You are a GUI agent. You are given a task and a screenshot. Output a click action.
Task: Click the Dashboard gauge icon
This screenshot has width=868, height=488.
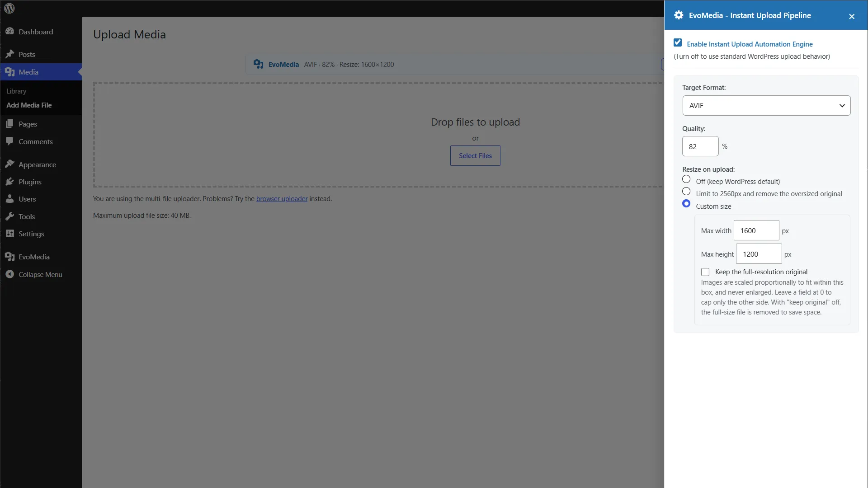[x=9, y=31]
